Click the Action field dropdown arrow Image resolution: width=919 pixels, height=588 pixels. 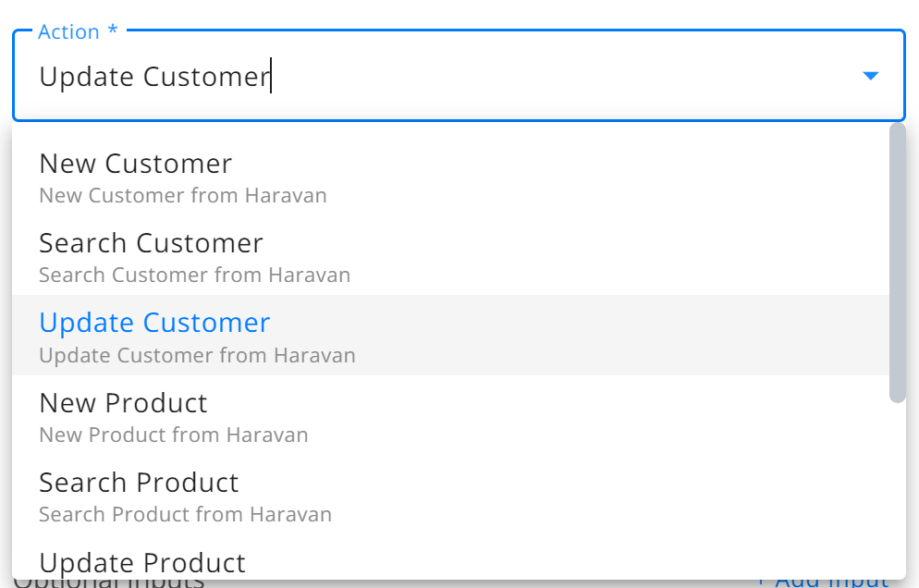[870, 76]
